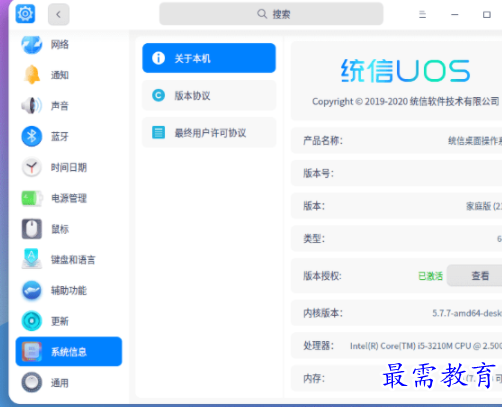
Task: Open the 电源管理 battery icon
Action: click(x=32, y=198)
